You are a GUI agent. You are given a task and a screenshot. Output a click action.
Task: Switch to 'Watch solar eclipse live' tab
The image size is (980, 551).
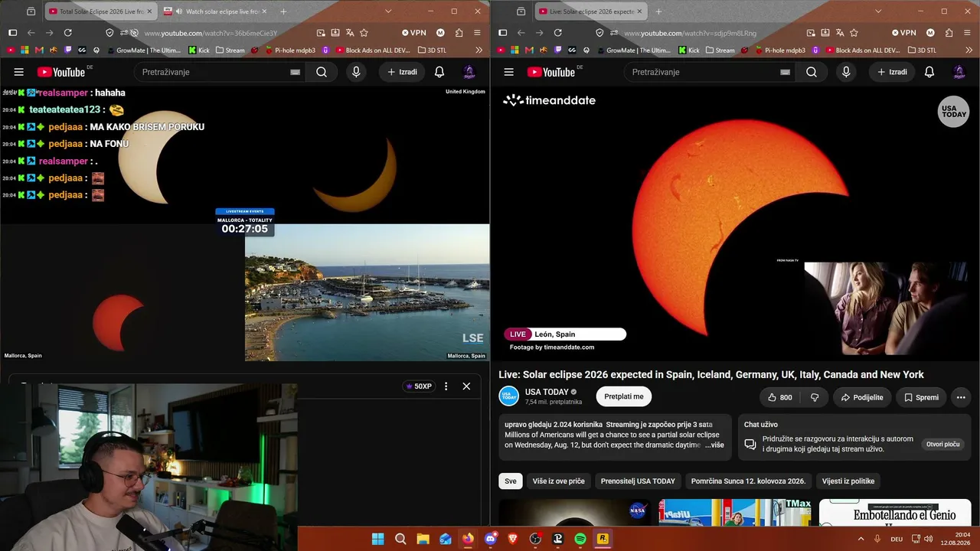coord(214,11)
